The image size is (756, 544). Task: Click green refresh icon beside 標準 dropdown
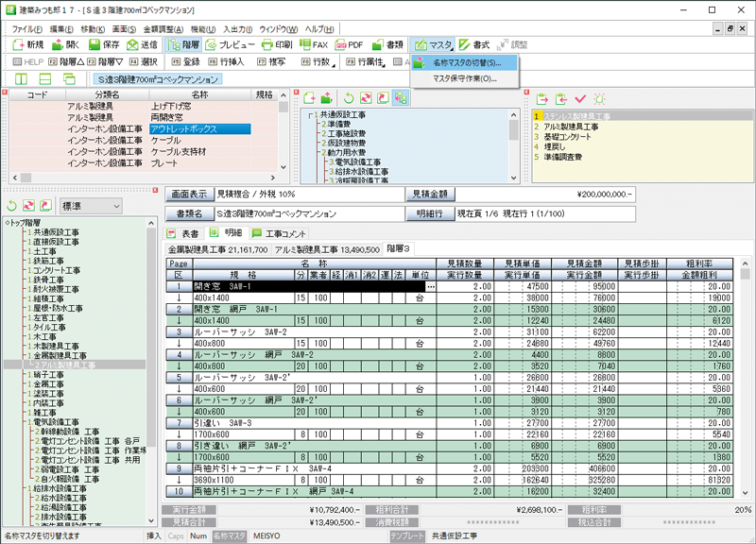tap(11, 206)
